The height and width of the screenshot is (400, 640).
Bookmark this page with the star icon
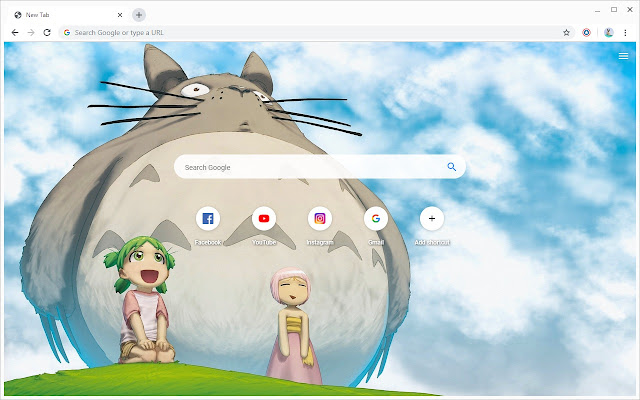click(566, 32)
